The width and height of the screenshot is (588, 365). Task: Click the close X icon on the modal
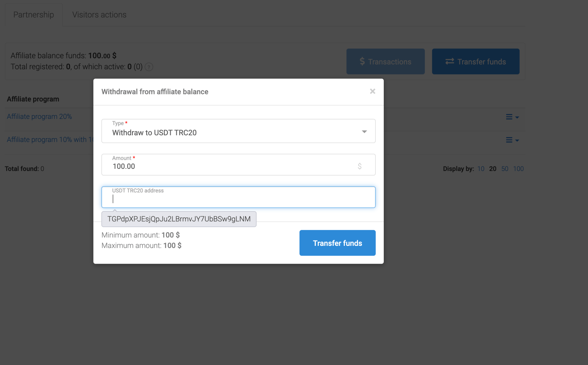(372, 91)
